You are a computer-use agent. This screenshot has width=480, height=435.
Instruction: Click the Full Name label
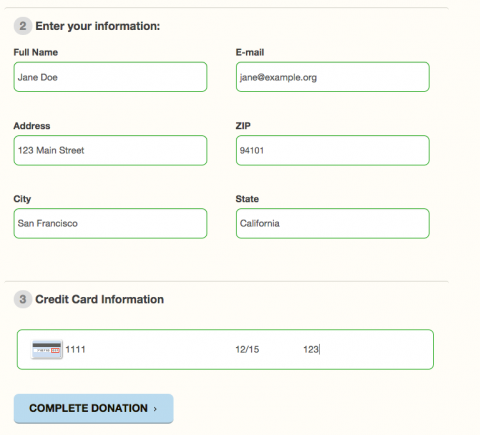(36, 52)
